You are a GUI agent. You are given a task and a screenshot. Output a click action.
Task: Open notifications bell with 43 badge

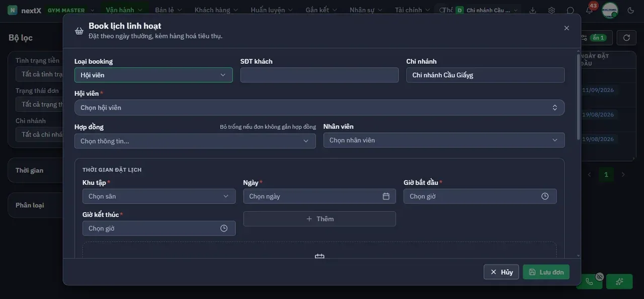(x=589, y=10)
